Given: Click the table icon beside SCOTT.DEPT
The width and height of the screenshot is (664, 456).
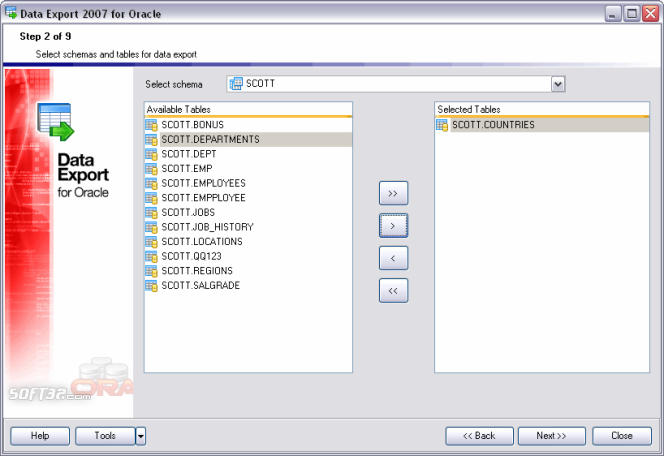Looking at the screenshot, I should [151, 154].
